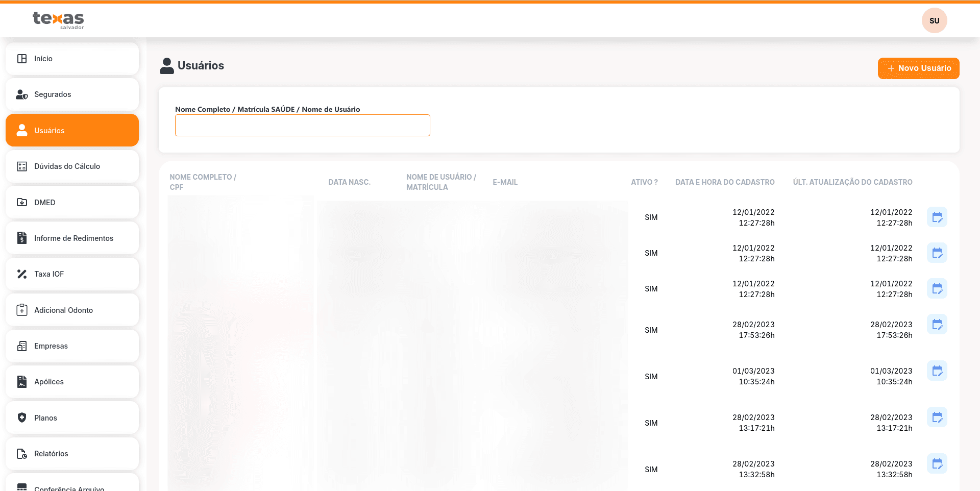Navigate to Informe de Redimentos

tap(72, 238)
